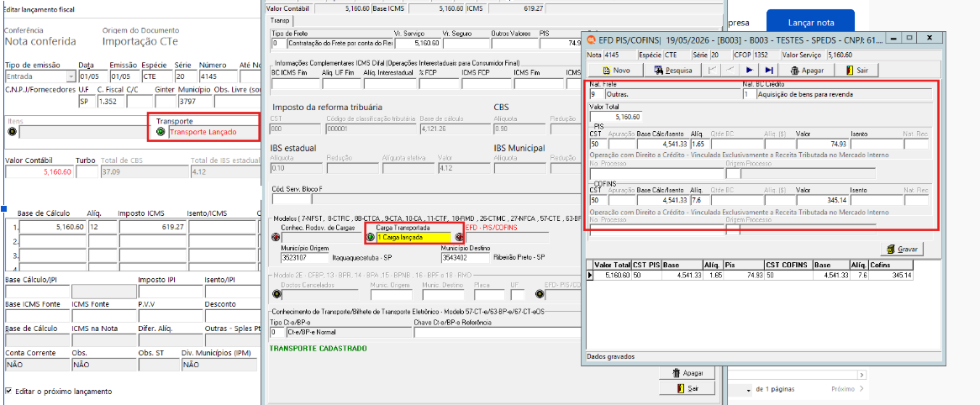Go to the first record in EFD PIS/COFINS
This screenshot has width=980, height=405.
point(710,70)
